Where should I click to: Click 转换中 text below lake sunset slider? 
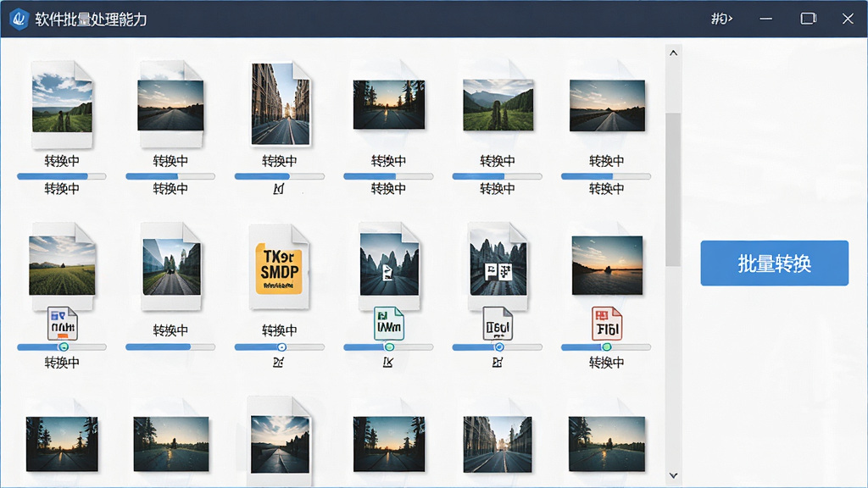tap(607, 363)
